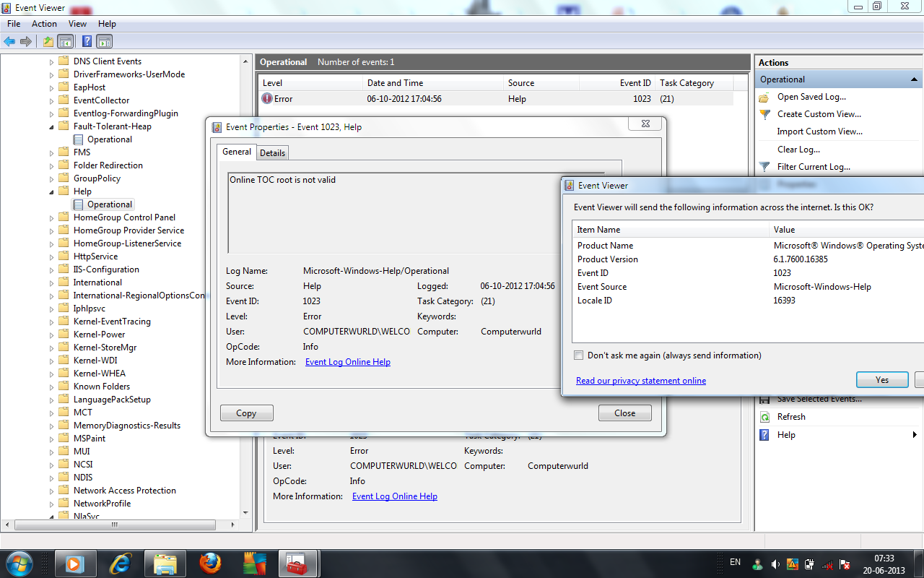Open Firefox from the taskbar
The image size is (924, 578).
210,563
